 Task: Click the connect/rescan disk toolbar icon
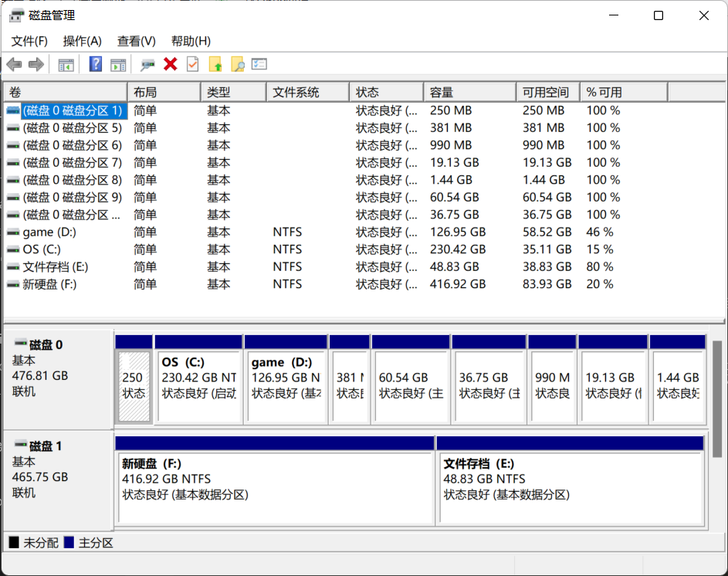147,65
